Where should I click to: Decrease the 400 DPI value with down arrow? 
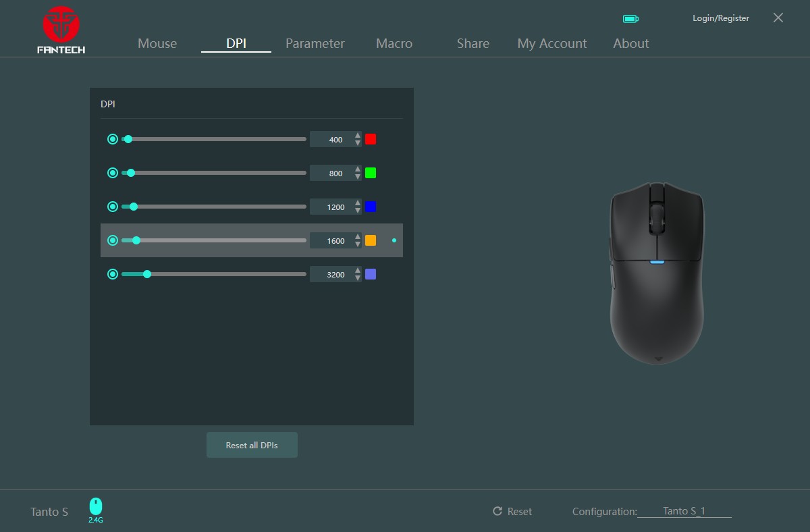(x=358, y=143)
